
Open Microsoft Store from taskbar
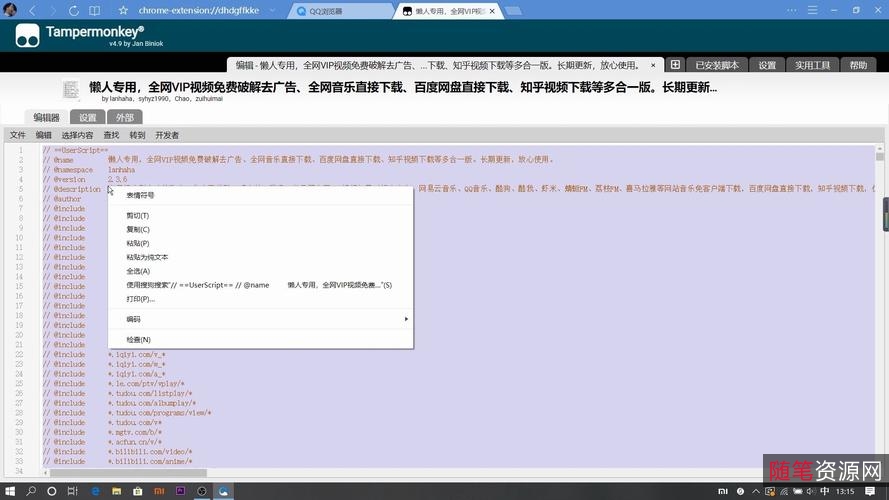[137, 491]
